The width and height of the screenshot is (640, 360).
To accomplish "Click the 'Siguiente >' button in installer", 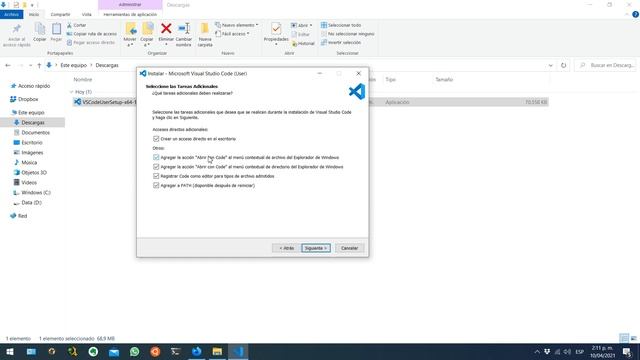I will pos(316,248).
